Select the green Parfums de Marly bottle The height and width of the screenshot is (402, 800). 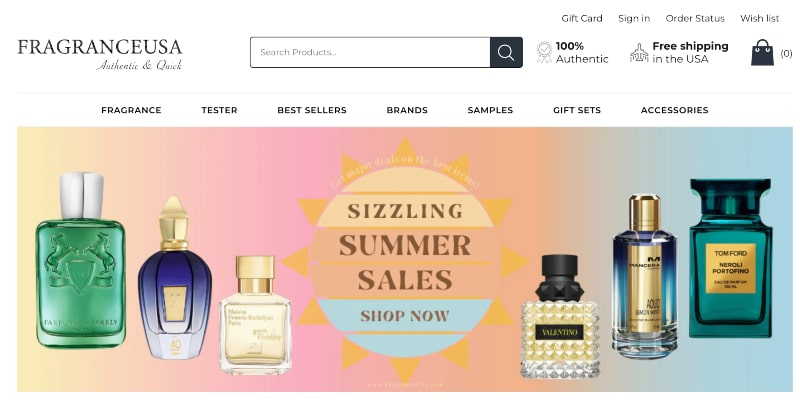(x=81, y=261)
